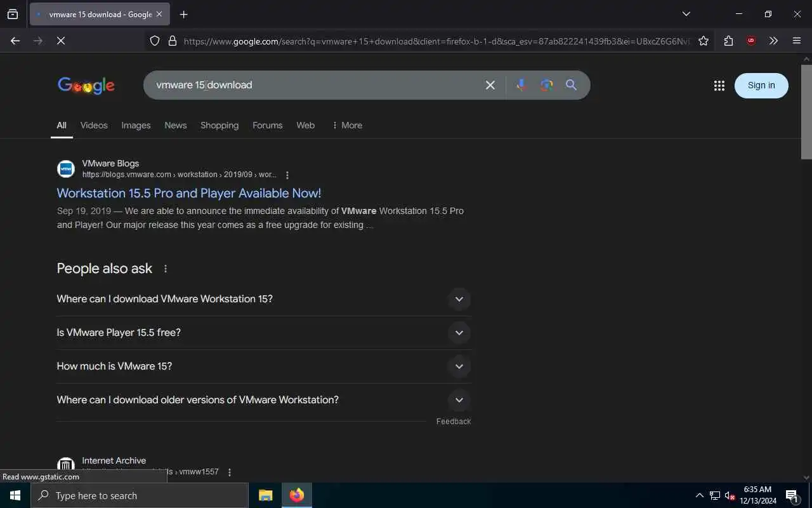812x508 pixels.
Task: Open File Explorer from taskbar
Action: (x=266, y=495)
